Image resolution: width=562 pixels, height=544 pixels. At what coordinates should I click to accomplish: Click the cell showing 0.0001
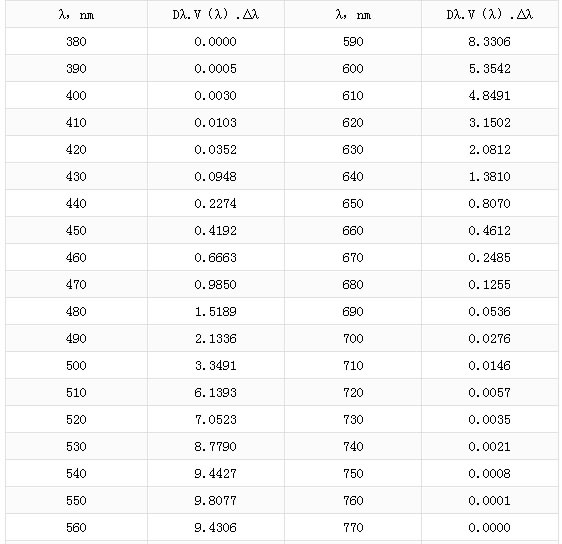[x=490, y=500]
